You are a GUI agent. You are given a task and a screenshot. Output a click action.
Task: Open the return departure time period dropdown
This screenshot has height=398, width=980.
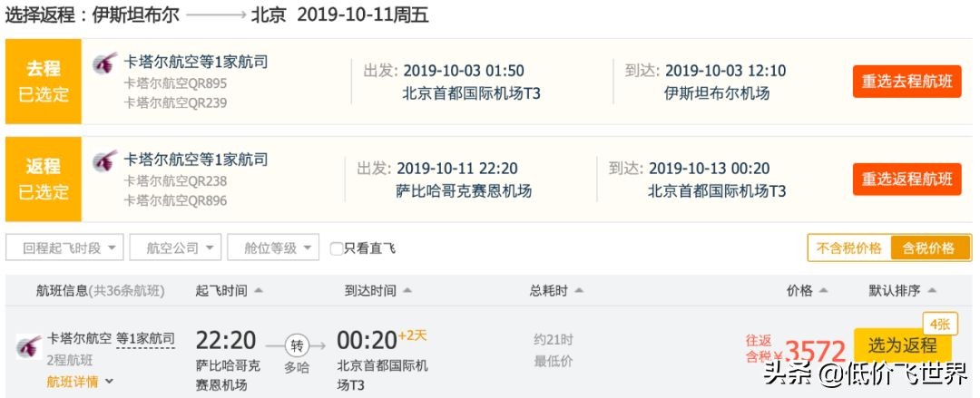click(x=64, y=248)
